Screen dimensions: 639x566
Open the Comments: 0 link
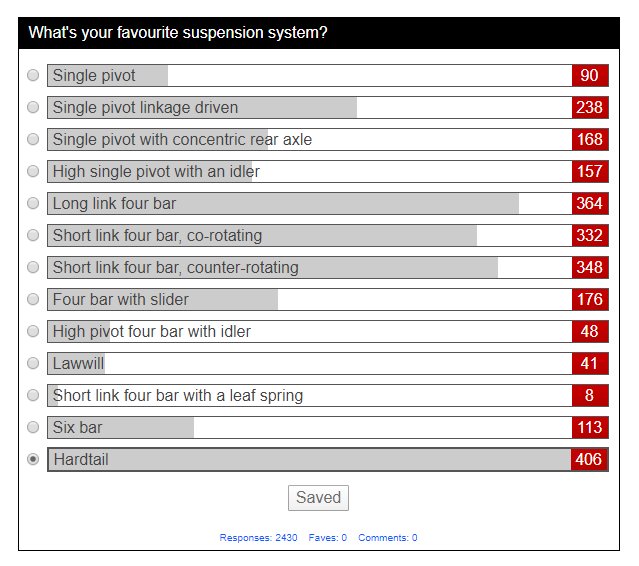pos(388,537)
